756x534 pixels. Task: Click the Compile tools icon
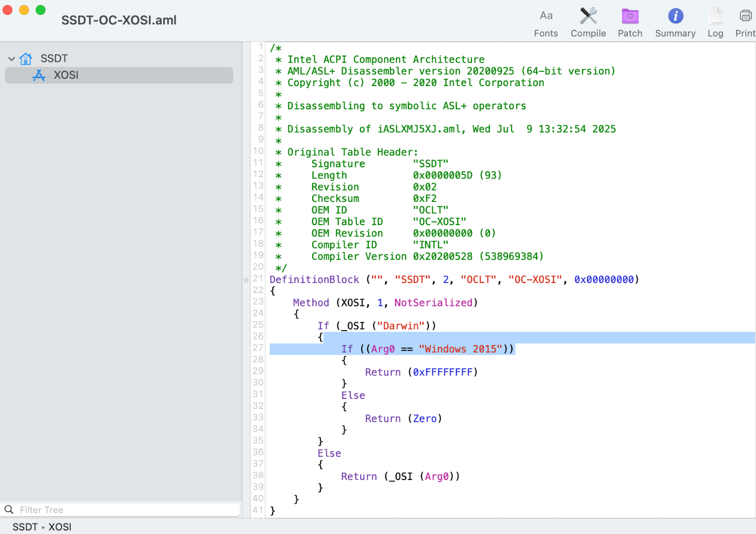pos(588,16)
